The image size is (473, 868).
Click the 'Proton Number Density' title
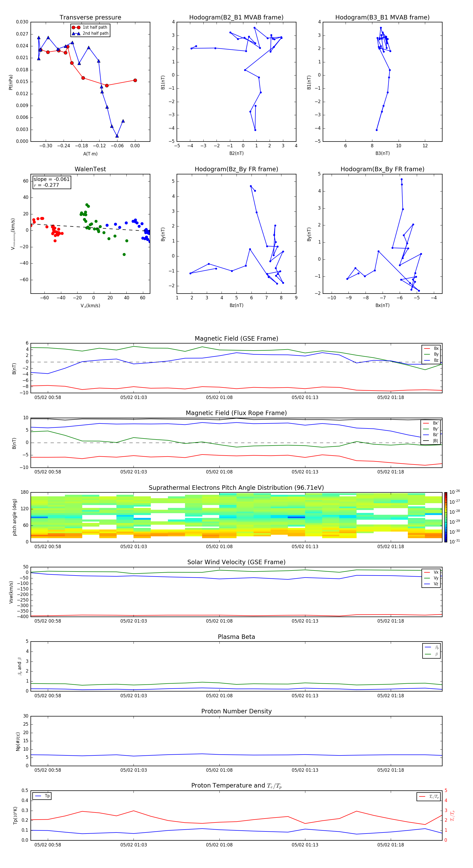236,711
